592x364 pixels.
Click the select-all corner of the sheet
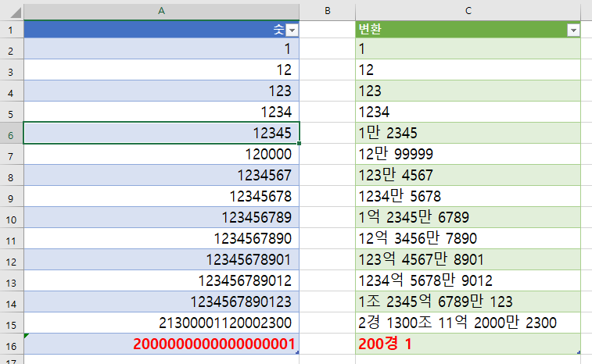[x=11, y=9]
